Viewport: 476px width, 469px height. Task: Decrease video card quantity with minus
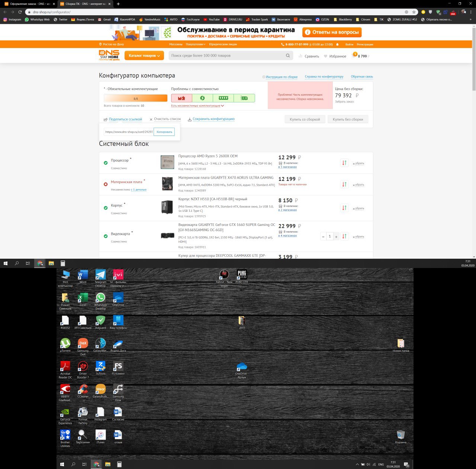[323, 236]
